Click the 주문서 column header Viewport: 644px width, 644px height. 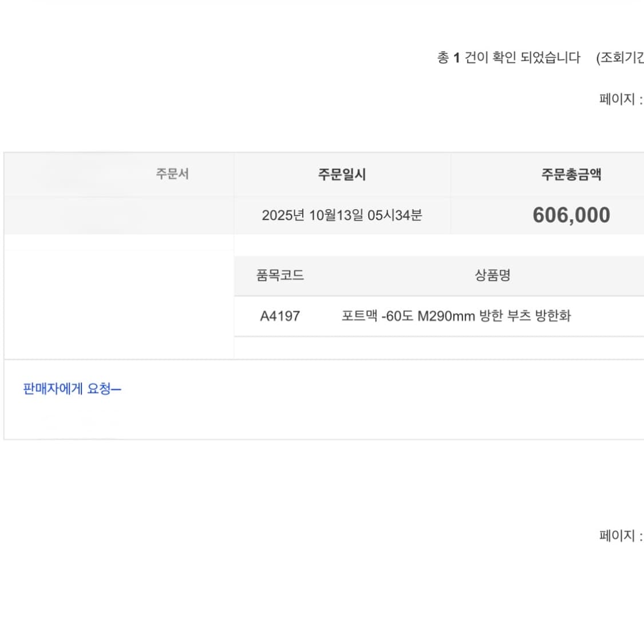pos(172,174)
